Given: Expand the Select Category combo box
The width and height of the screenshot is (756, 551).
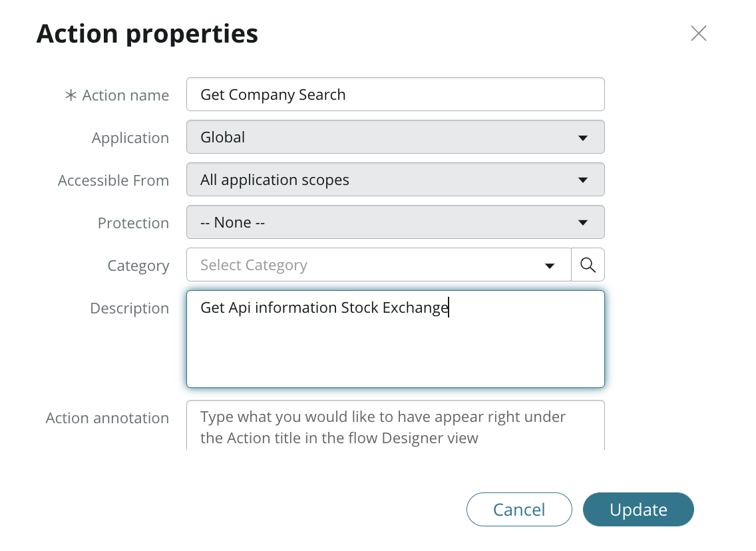Looking at the screenshot, I should click(x=378, y=265).
